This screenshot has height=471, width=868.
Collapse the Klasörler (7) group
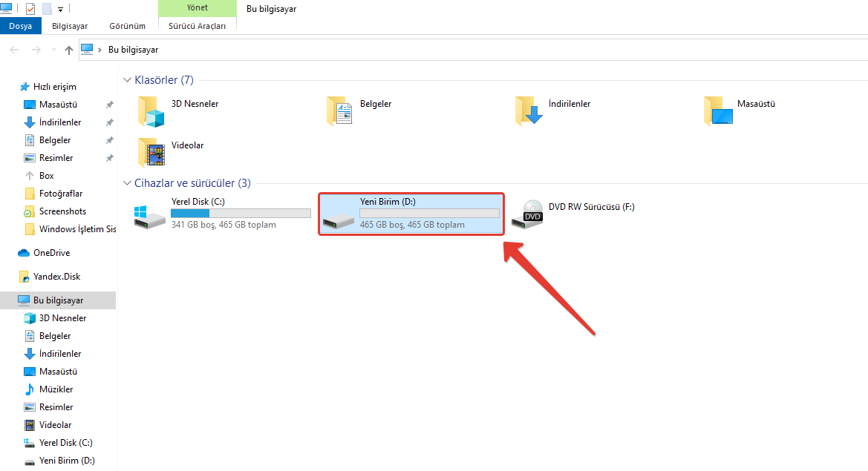[x=127, y=80]
